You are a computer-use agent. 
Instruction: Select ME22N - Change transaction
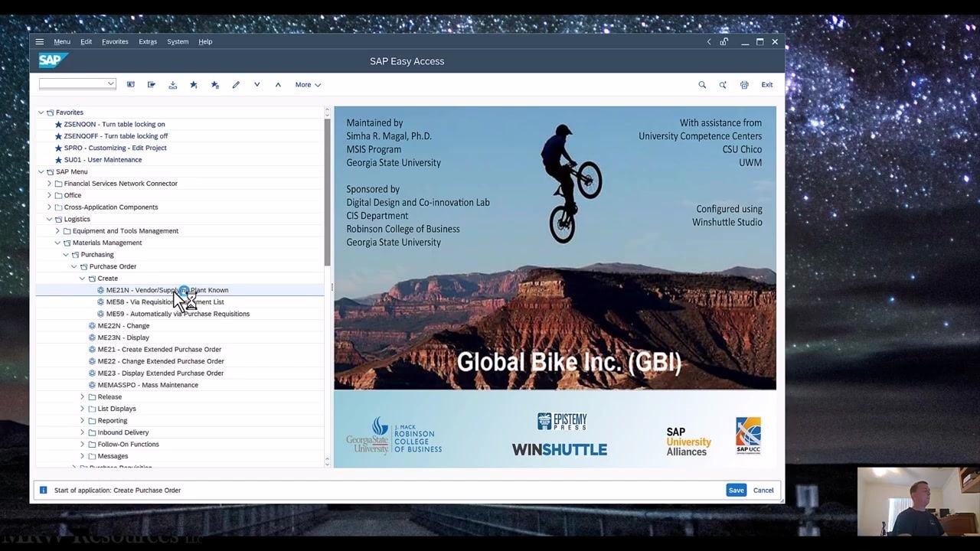click(x=123, y=326)
